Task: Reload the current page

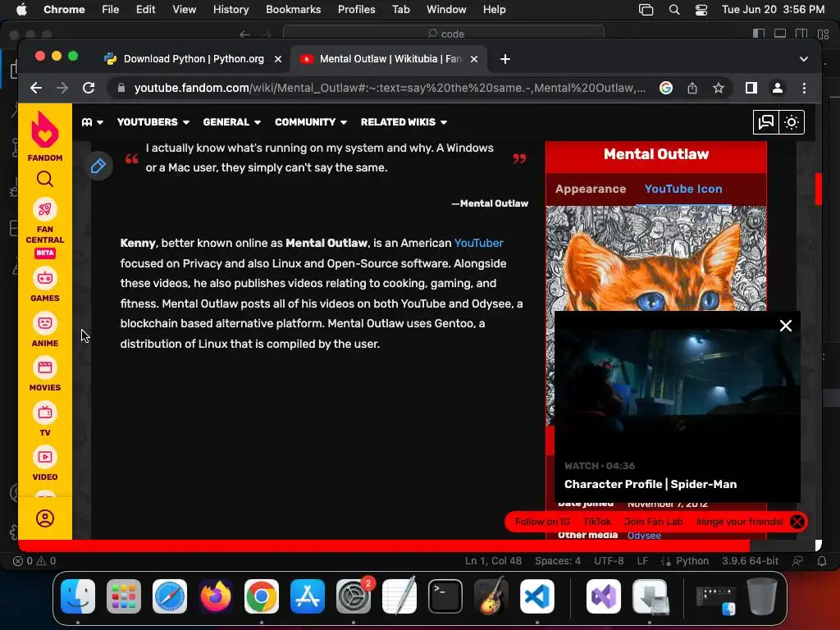Action: (89, 88)
